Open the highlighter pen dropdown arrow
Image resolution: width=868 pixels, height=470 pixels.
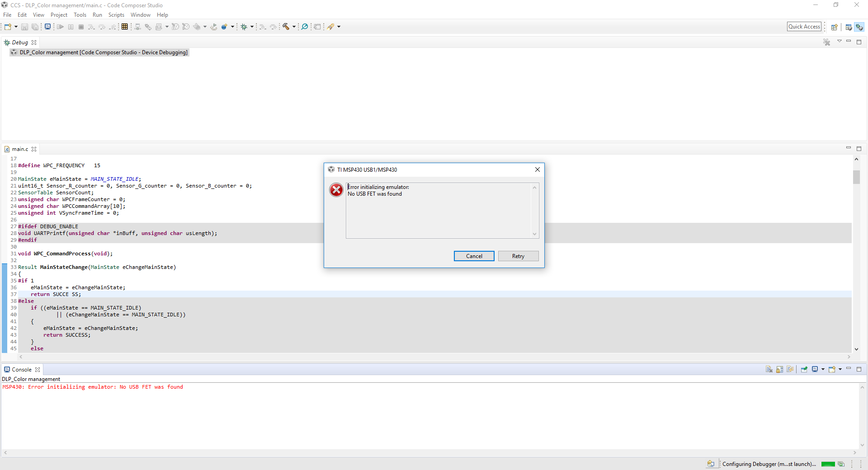tap(339, 27)
